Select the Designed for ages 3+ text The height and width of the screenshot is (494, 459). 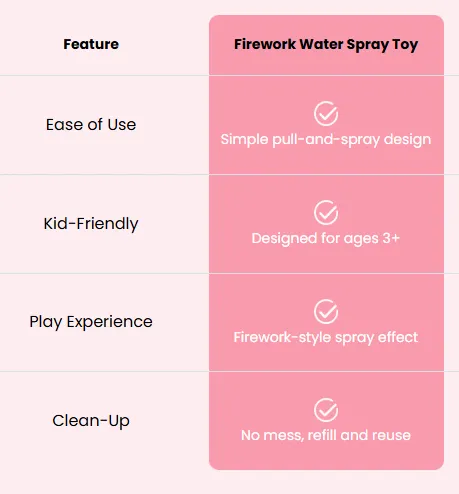(x=326, y=238)
